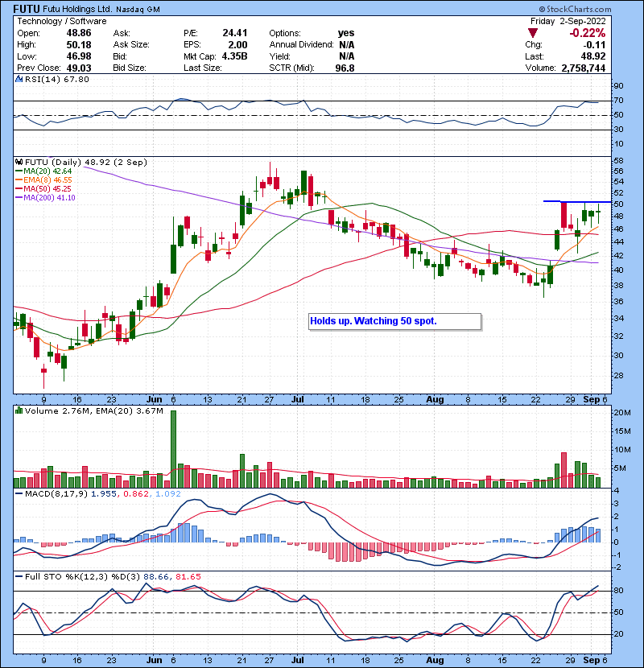
Task: Click the Prev Close value 49.03
Action: [79, 68]
